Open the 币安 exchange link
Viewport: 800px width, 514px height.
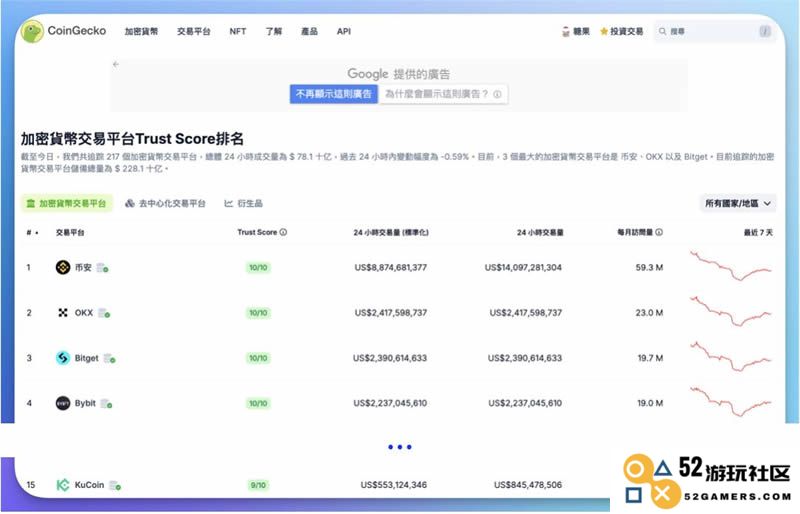(83, 267)
